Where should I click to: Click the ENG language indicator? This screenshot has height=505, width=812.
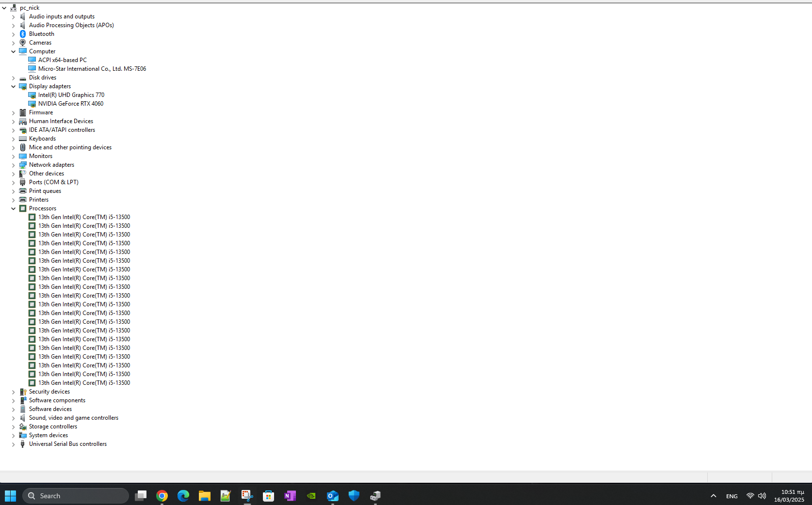click(732, 496)
